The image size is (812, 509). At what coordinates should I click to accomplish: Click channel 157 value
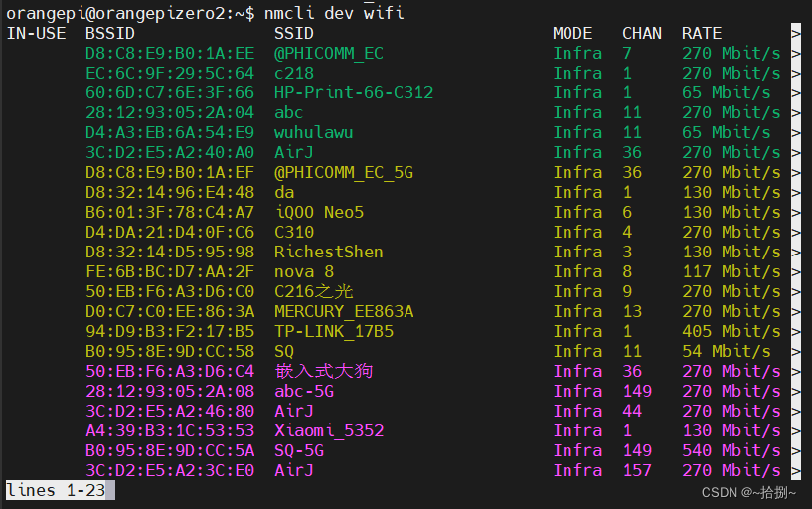pos(637,470)
